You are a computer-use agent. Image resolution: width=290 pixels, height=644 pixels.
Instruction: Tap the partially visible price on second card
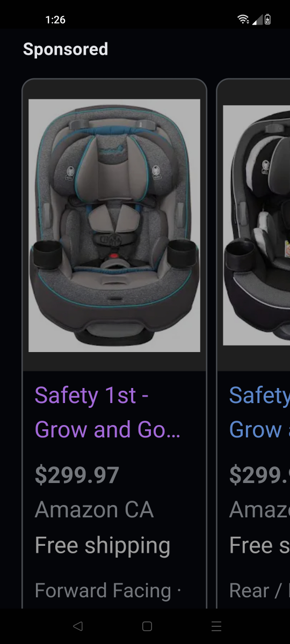pyautogui.click(x=259, y=475)
